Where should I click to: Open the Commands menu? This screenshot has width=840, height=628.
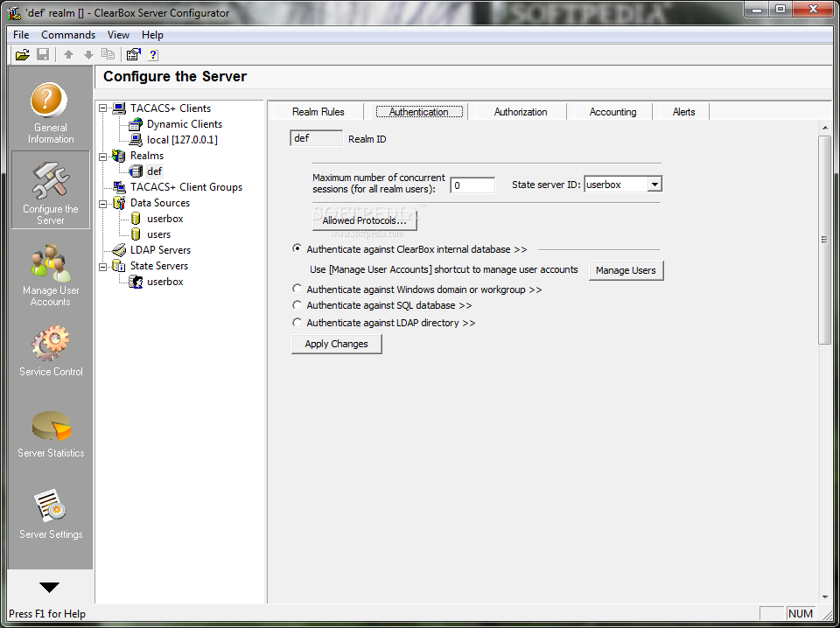68,35
